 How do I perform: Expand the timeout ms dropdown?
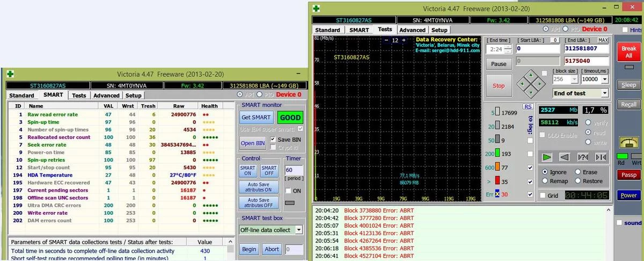click(605, 79)
